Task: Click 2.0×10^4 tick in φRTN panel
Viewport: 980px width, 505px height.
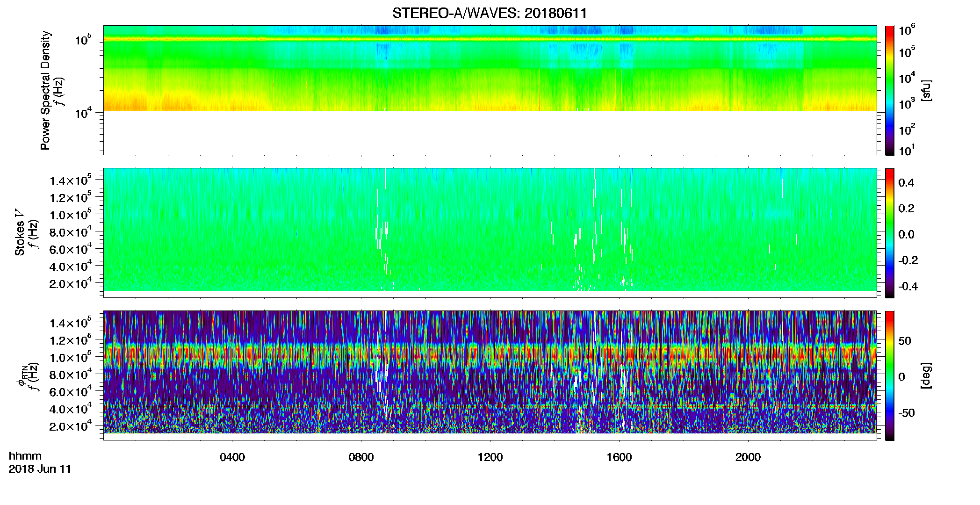Action: [70, 426]
